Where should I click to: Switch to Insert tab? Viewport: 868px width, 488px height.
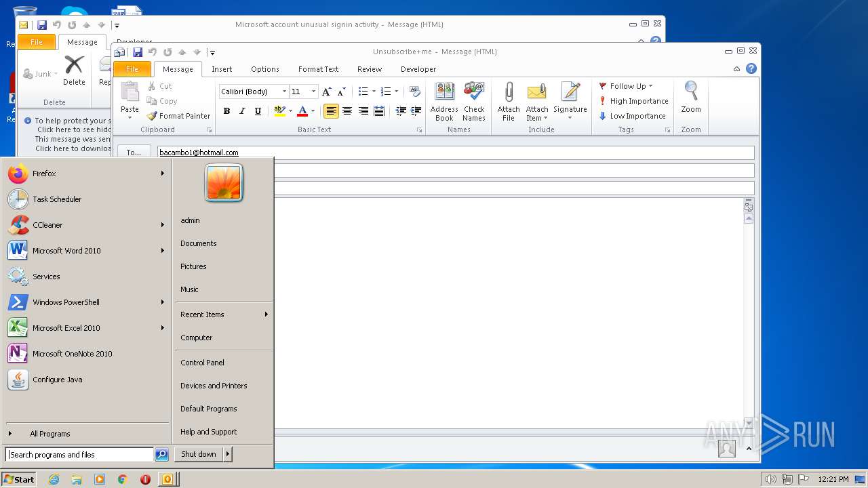(x=222, y=69)
